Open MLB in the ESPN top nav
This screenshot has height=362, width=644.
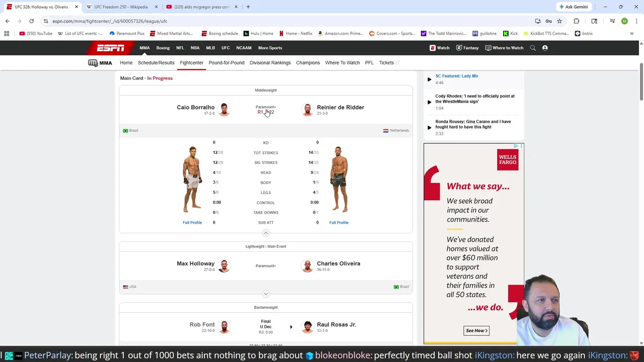point(210,48)
